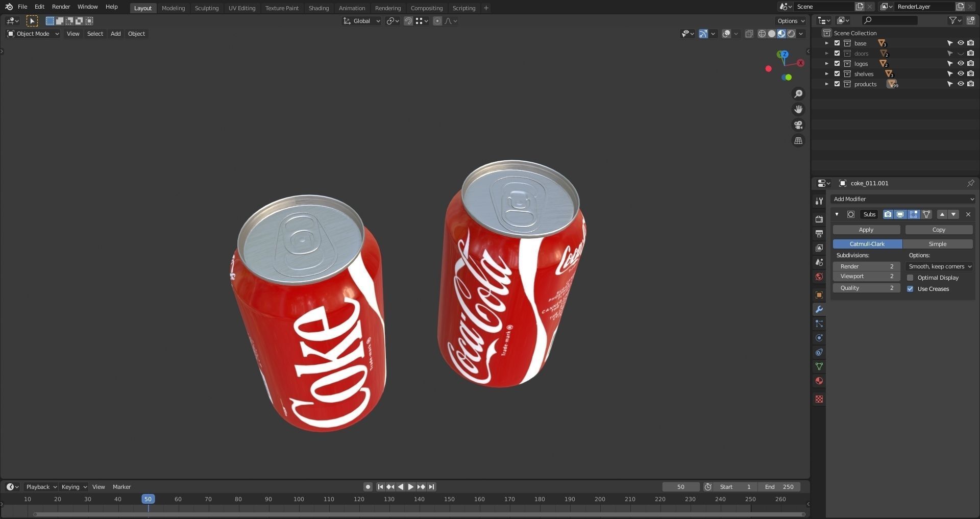This screenshot has height=519, width=980.
Task: Remove the Subdivision modifier with X
Action: [968, 214]
